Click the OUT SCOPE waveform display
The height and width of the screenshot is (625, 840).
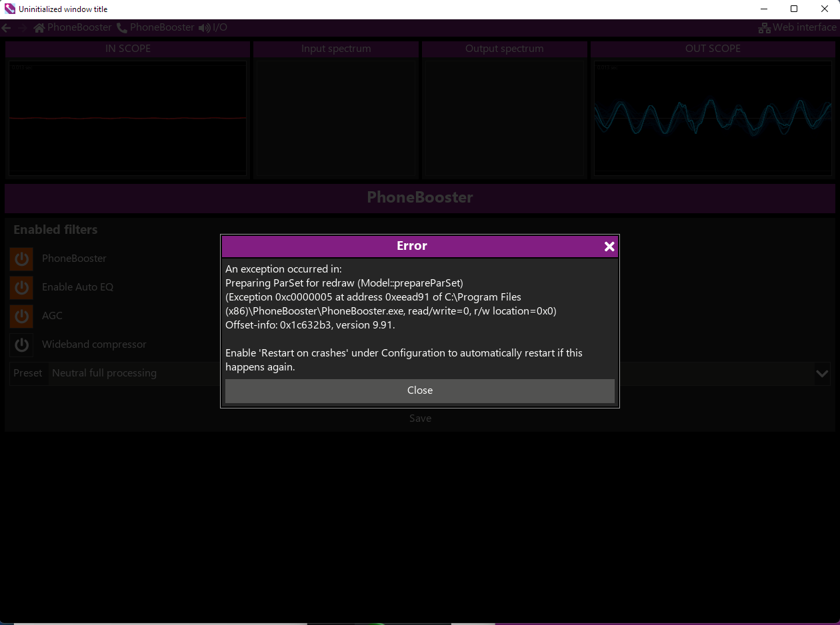(713, 118)
